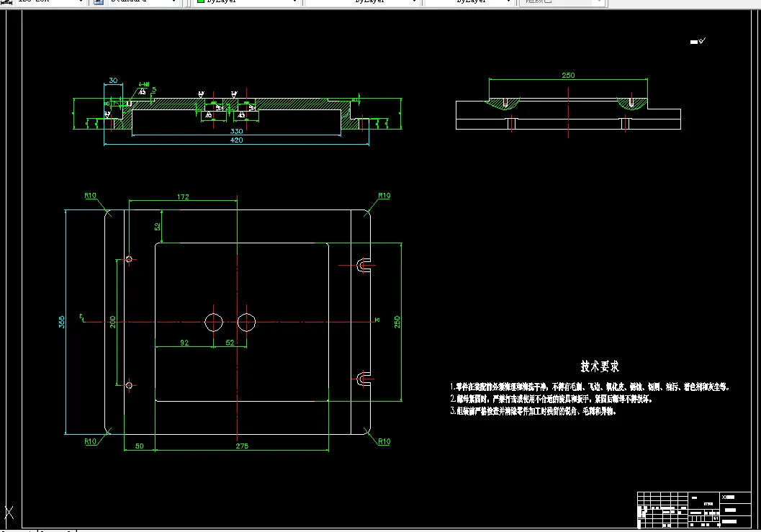
Task: Select the lower small hole on left rail
Action: [x=129, y=385]
